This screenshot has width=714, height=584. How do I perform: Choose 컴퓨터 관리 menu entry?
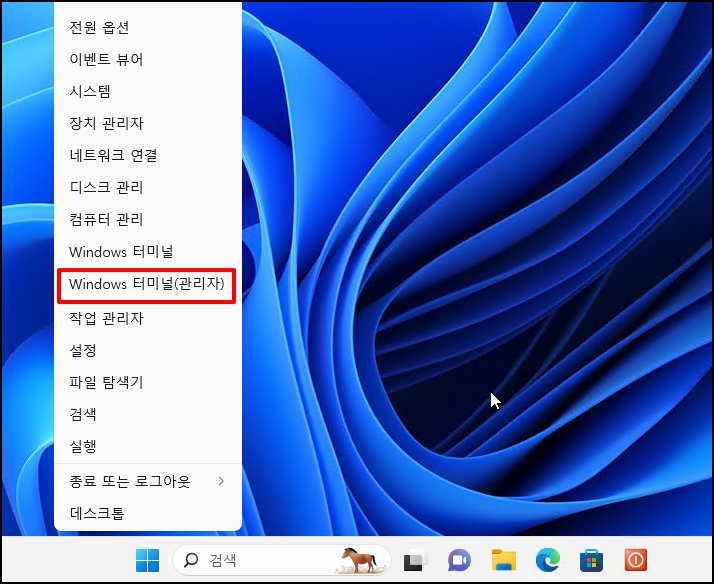coord(148,219)
